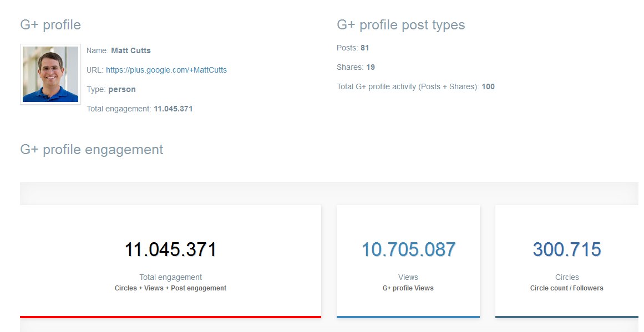Click the red bar under Total engagement card
644x332 pixels.
click(170, 316)
